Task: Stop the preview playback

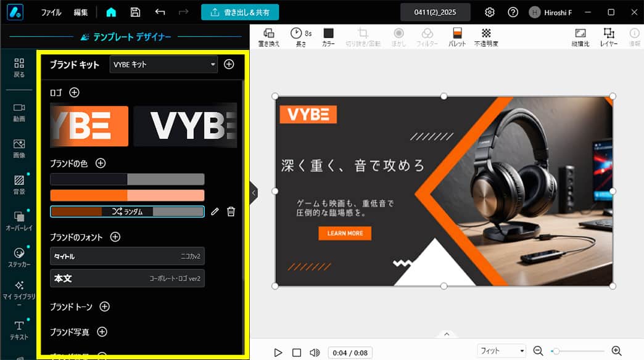Action: (297, 353)
